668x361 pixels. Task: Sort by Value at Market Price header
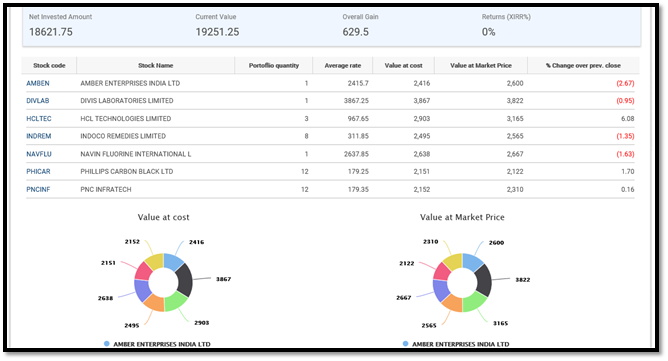click(x=481, y=65)
